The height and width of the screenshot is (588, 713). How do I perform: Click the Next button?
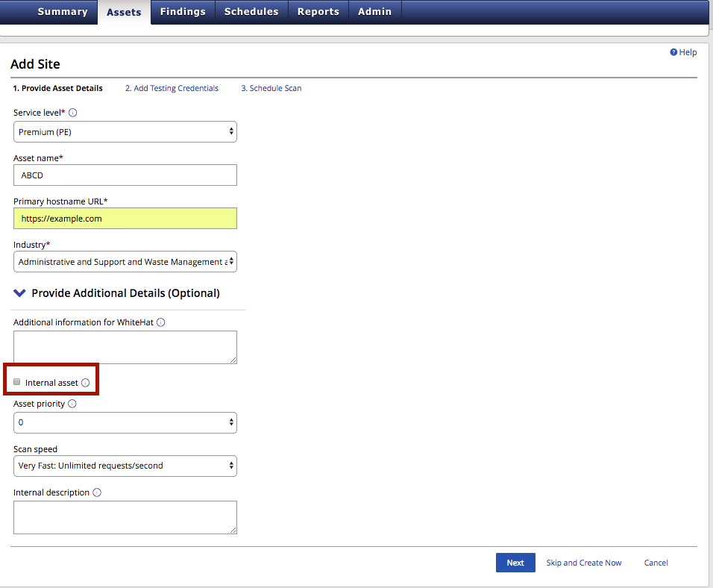515,562
